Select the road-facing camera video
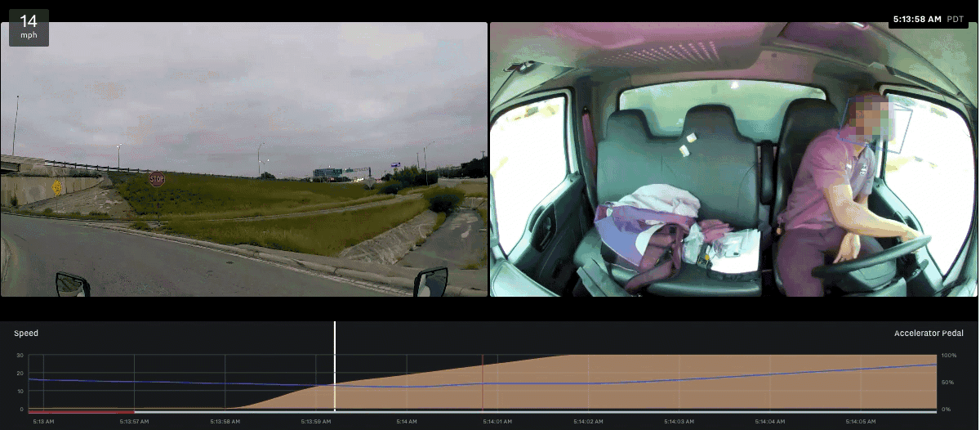This screenshot has width=980, height=430. tap(243, 159)
